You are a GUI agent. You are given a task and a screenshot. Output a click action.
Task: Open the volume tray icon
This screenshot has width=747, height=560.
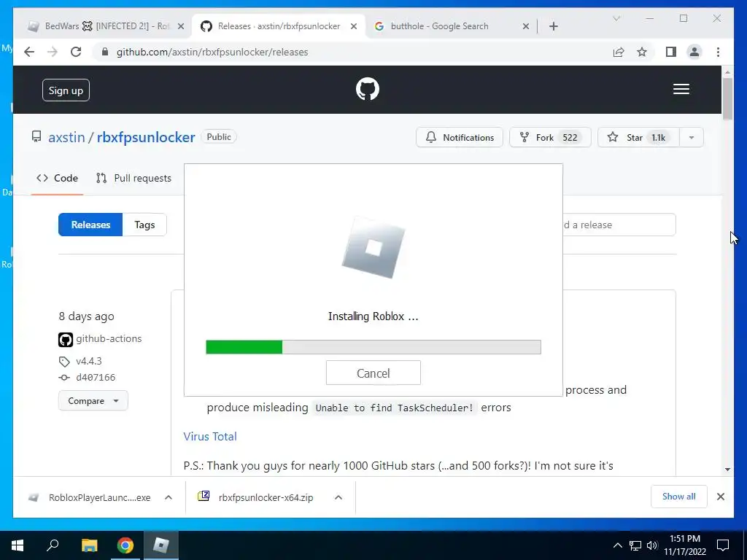[x=652, y=545]
